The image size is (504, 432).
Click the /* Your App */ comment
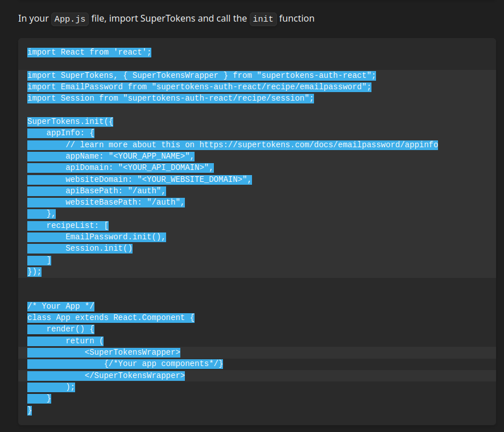click(x=61, y=306)
